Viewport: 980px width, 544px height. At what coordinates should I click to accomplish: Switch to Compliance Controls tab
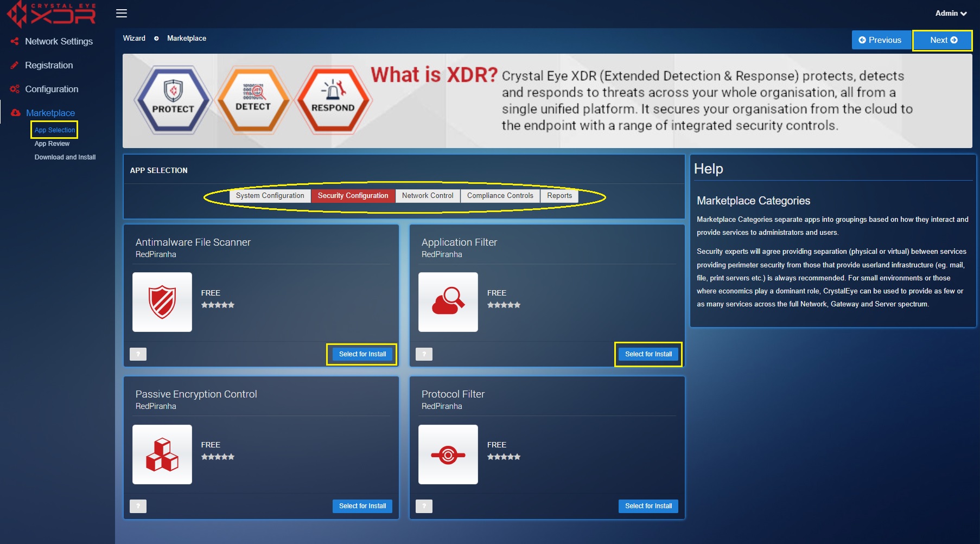pos(500,196)
